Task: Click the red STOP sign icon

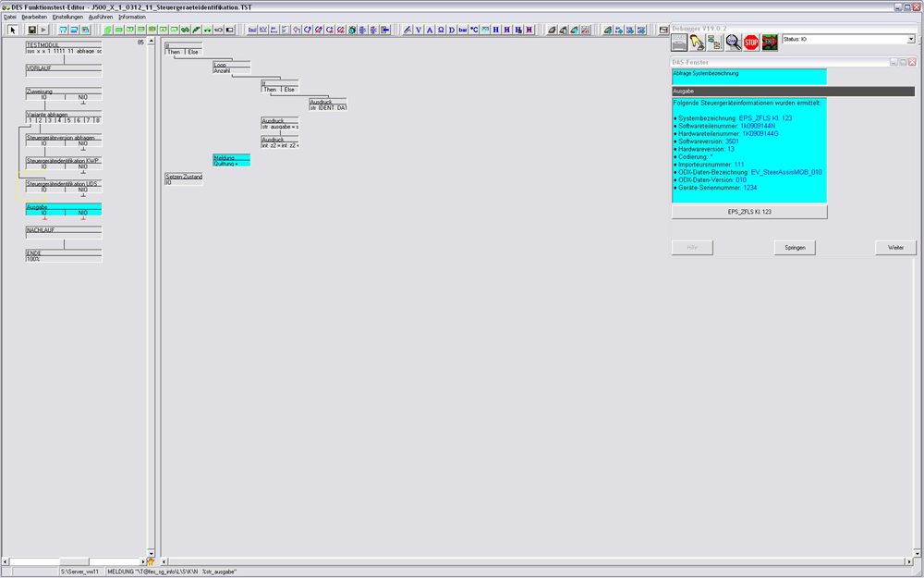Action: 751,43
